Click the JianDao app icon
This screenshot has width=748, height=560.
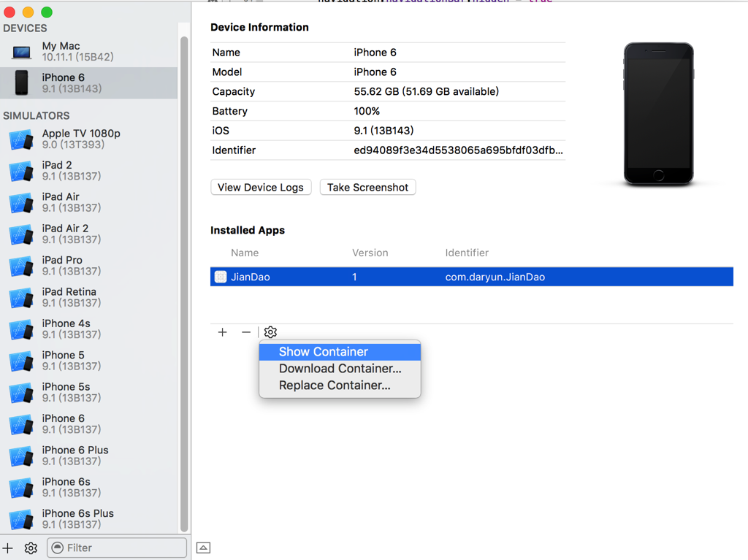[221, 277]
